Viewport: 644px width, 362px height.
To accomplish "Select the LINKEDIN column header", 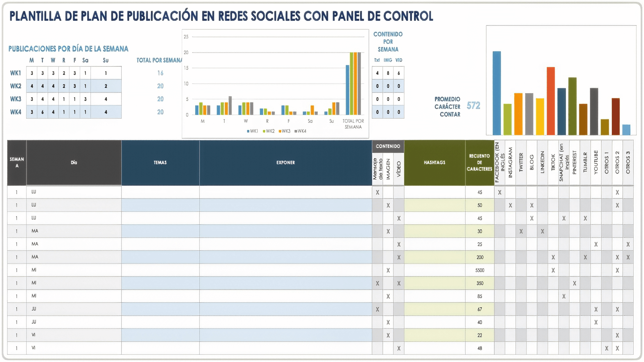I will tap(542, 163).
